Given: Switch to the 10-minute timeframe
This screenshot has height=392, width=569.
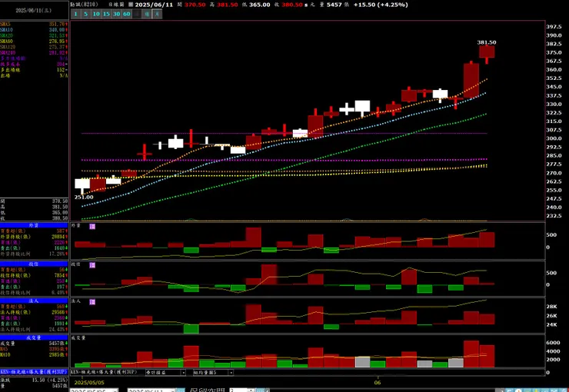Looking at the screenshot, I should click(96, 14).
